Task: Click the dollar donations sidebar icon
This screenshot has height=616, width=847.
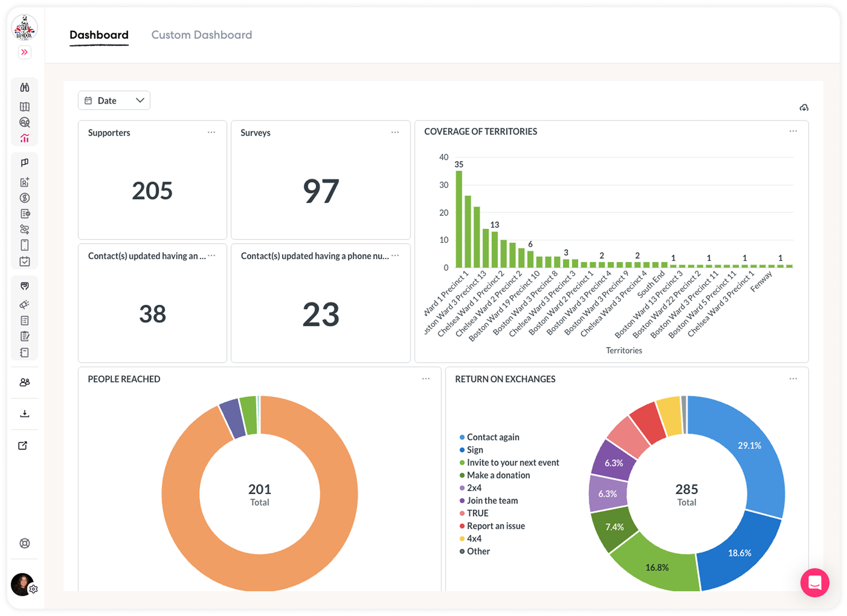Action: tap(25, 198)
